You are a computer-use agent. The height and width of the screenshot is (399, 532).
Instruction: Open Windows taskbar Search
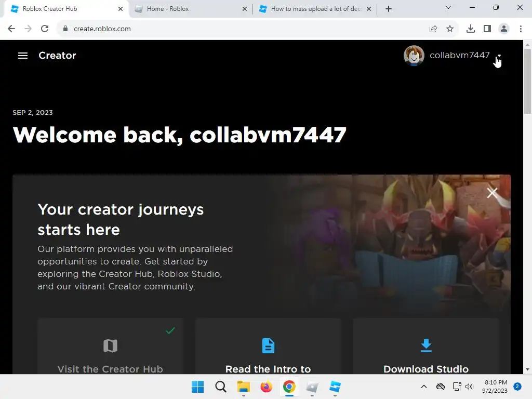(x=220, y=387)
